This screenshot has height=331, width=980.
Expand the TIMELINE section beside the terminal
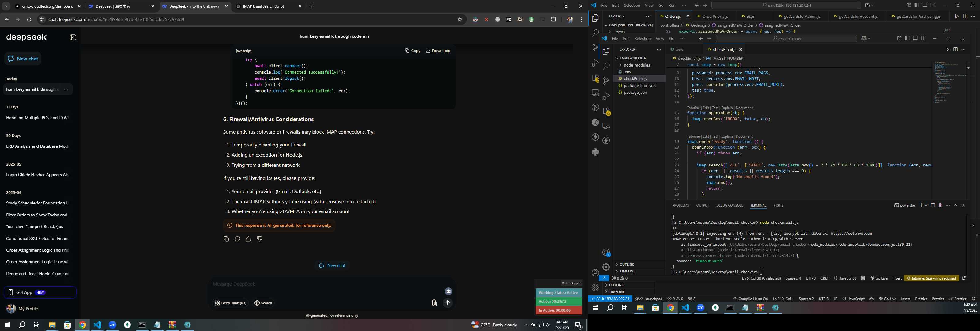click(x=639, y=271)
